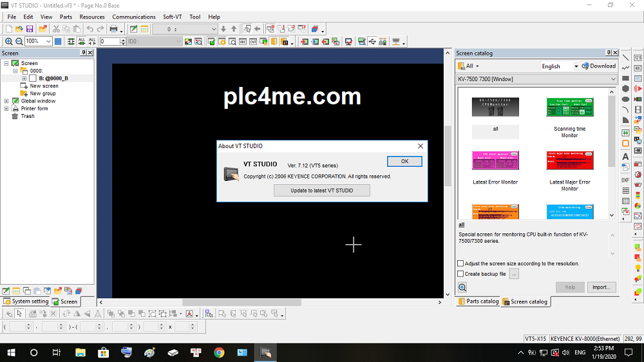The image size is (644, 362).
Task: Click the magnifier icon in Screen catalog
Action: tap(462, 287)
